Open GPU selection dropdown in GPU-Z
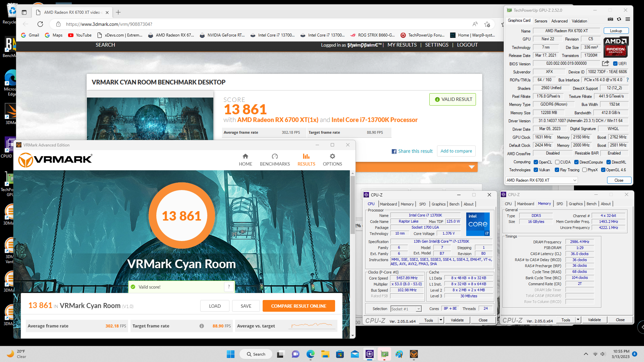644x362 pixels. pos(541,180)
